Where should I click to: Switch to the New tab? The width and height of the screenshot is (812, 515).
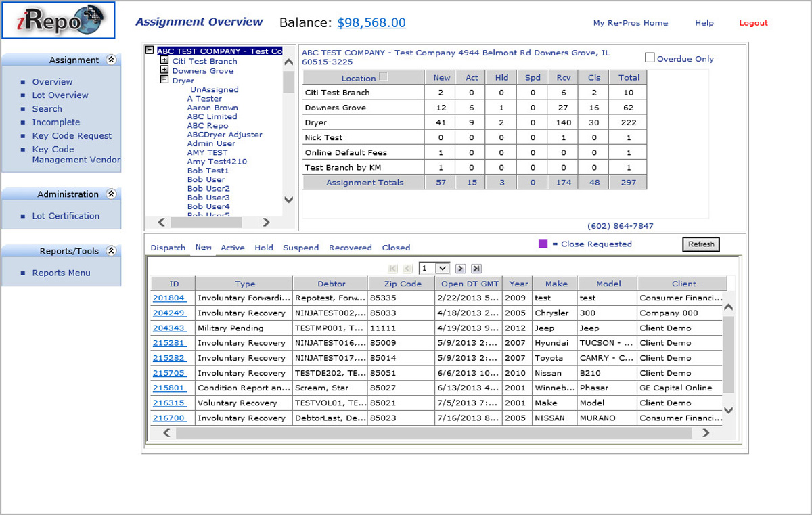204,248
